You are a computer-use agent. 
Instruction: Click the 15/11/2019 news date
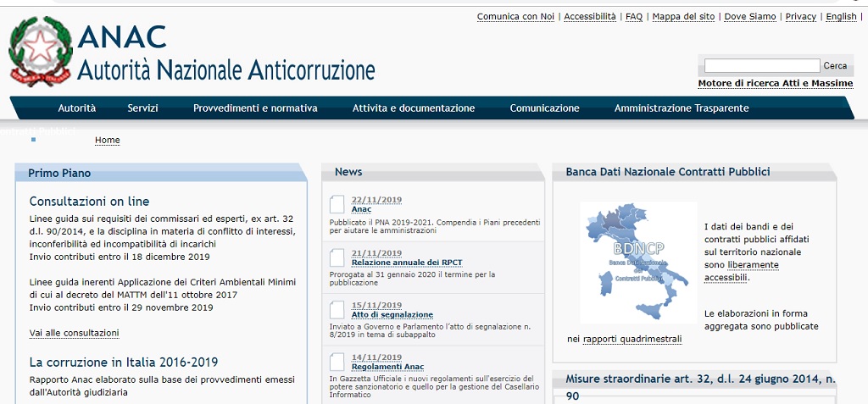[376, 306]
